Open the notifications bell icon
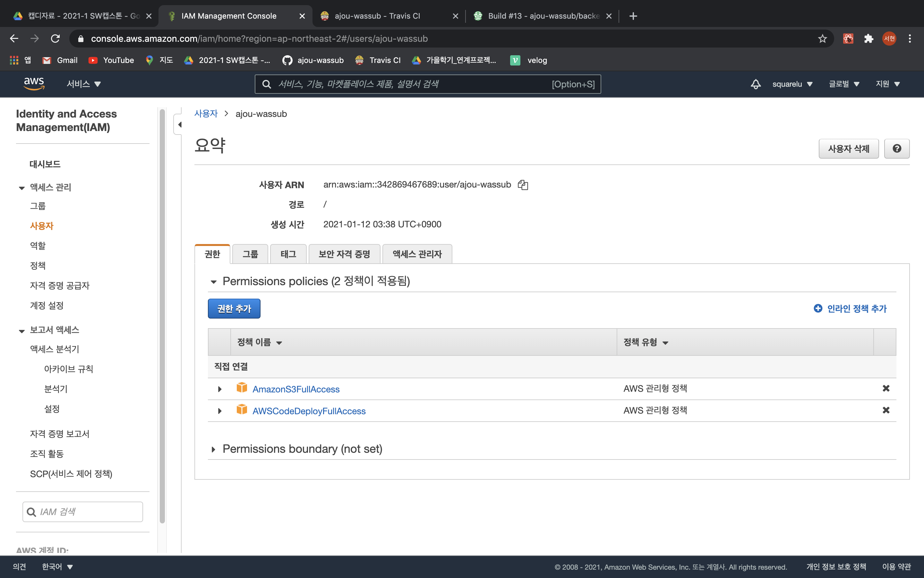 (756, 84)
